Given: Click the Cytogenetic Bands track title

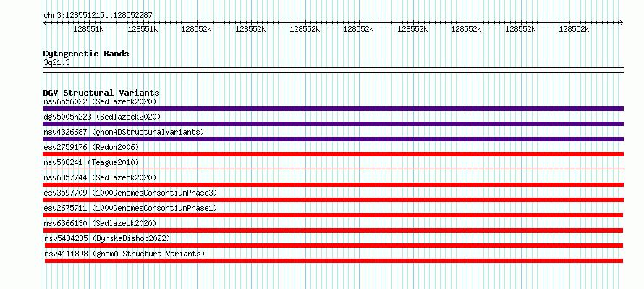Looking at the screenshot, I should coord(86,54).
